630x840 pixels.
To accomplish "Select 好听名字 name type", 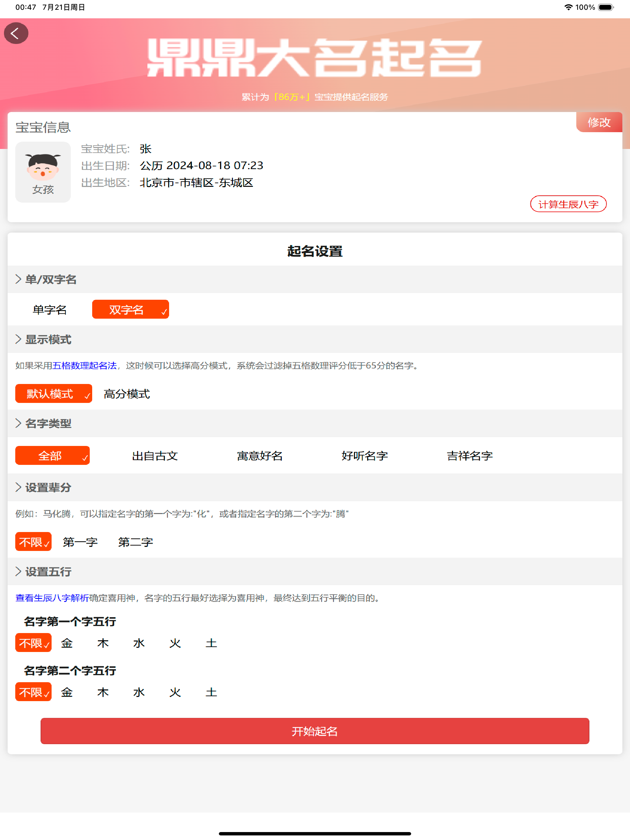I will point(364,456).
